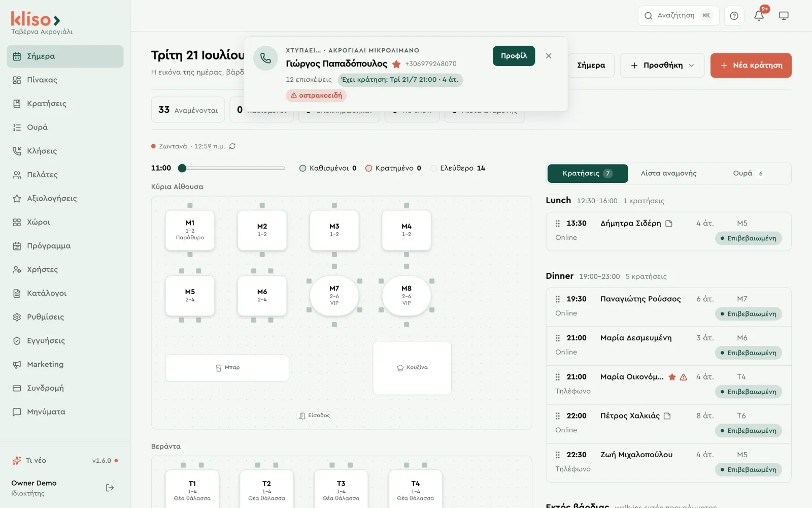Toggle the Κρατημένο status filter

[393, 168]
